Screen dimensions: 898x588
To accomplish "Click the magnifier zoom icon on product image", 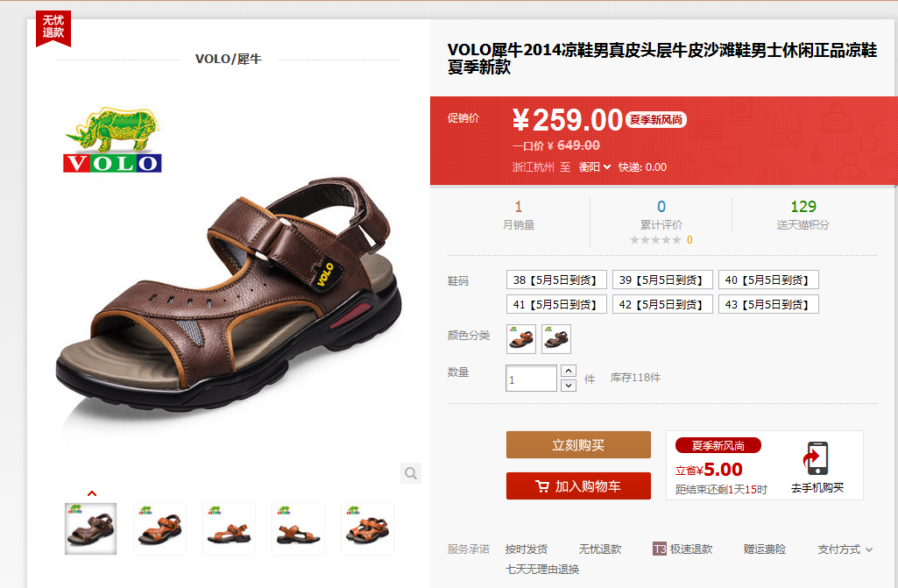I will coord(411,473).
